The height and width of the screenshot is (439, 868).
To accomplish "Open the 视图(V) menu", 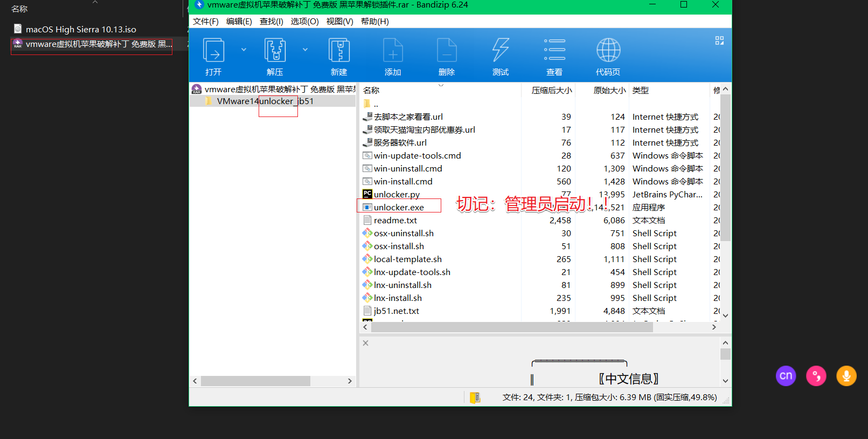I will point(340,22).
